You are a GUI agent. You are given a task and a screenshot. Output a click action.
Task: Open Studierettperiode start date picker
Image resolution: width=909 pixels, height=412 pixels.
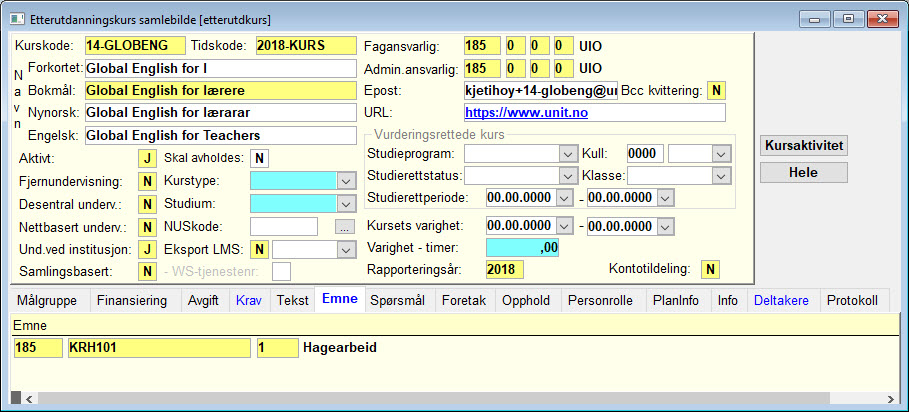[x=564, y=198]
